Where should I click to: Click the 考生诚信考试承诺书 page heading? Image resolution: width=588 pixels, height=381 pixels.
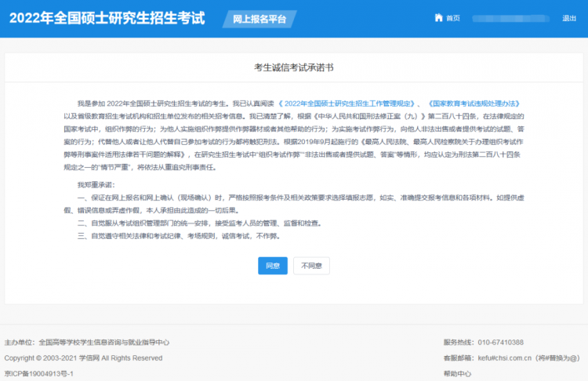point(294,68)
